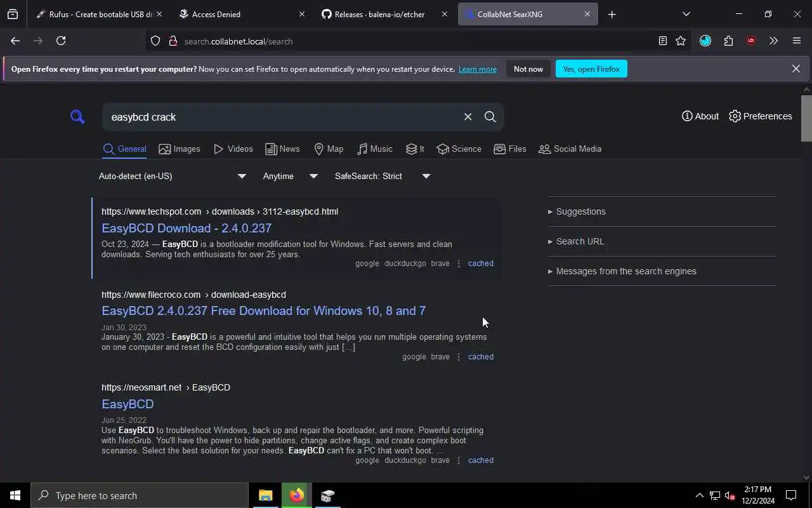Open File Explorer from taskbar
The height and width of the screenshot is (508, 812).
pos(265,495)
